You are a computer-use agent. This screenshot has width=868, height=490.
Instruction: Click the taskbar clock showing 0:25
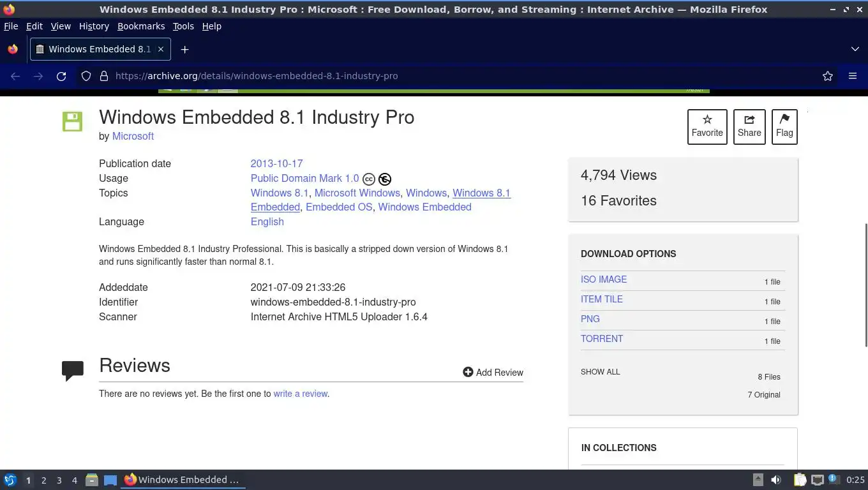pyautogui.click(x=855, y=480)
